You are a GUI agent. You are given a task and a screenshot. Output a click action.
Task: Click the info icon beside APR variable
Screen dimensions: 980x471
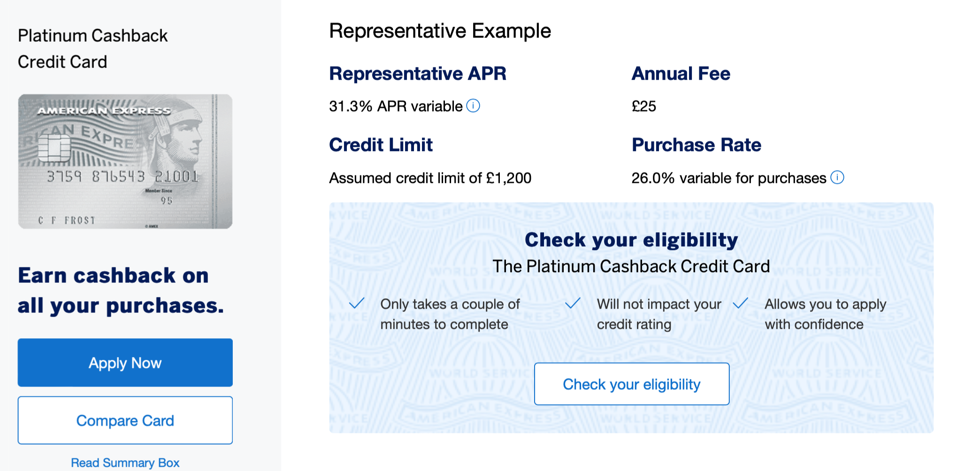[473, 106]
